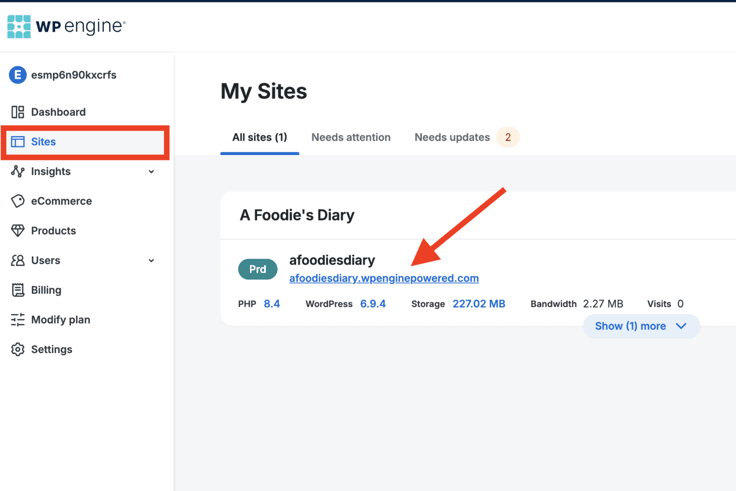Click the Dashboard panel icon

point(18,112)
